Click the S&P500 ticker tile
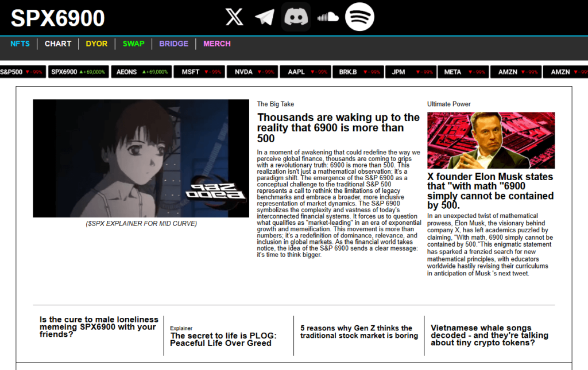This screenshot has height=370, width=588. [22, 72]
